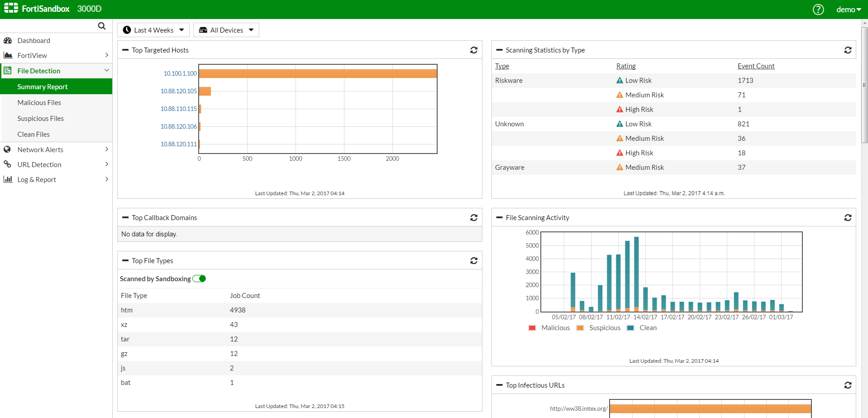Viewport: 868px width, 418px height.
Task: Sort table by Event Count column
Action: (756, 66)
